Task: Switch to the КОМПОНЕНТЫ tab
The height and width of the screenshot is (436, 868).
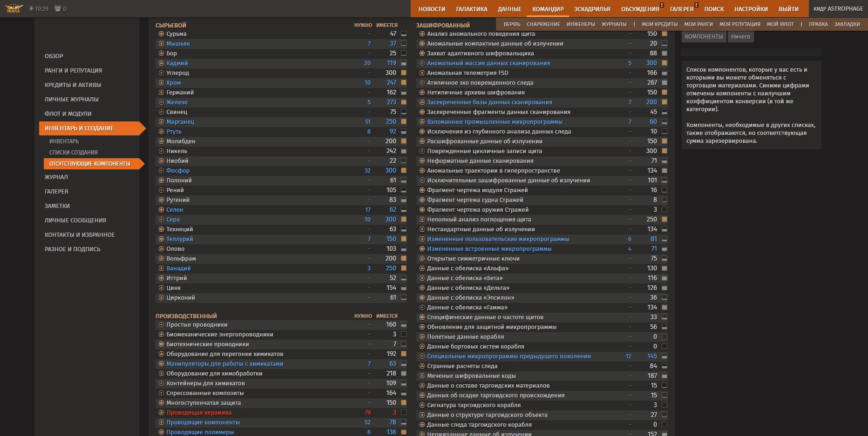Action: click(x=704, y=37)
